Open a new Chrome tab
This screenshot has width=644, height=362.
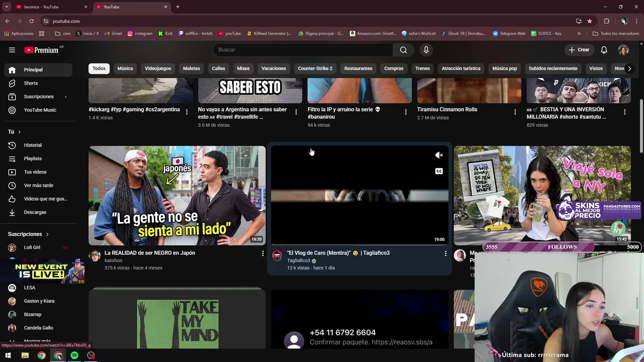click(x=178, y=7)
